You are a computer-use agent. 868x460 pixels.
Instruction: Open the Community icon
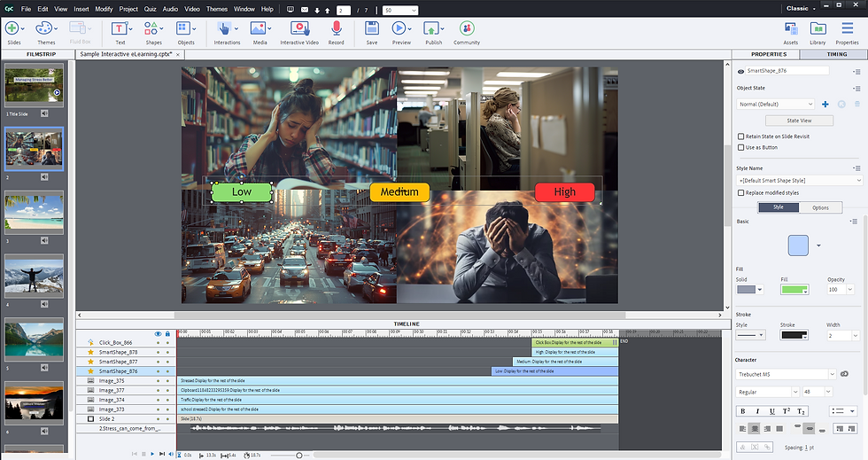(467, 28)
